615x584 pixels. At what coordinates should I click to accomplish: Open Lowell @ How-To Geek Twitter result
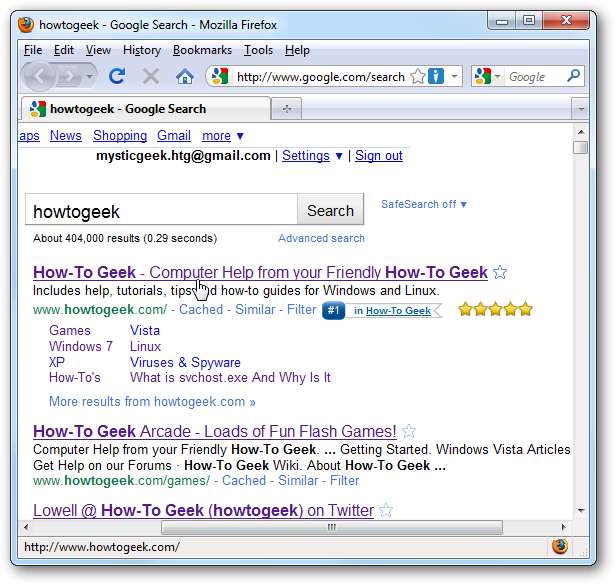pos(204,511)
